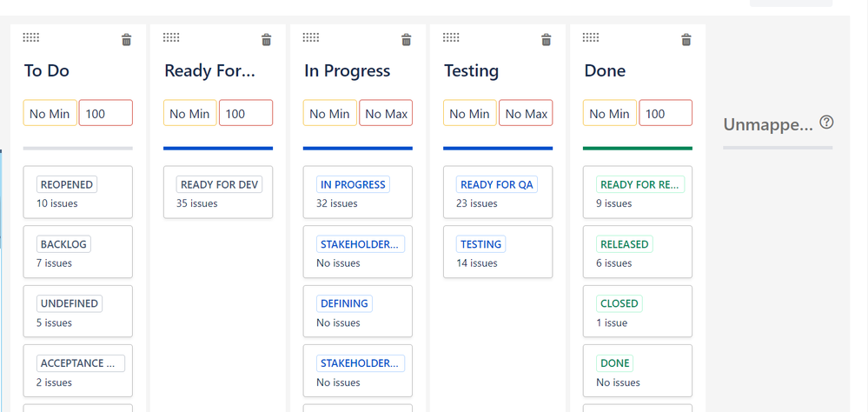Select the DONE status card with no issues

click(x=638, y=371)
